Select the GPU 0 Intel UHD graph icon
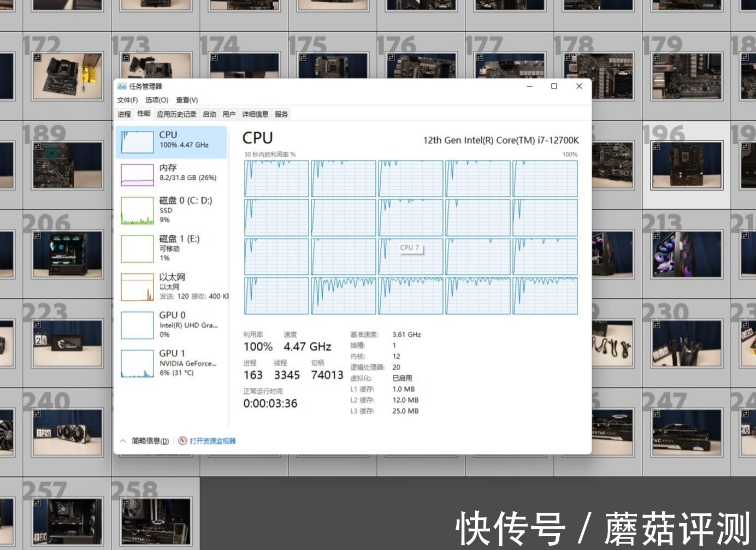Viewport: 756px width, 550px height. pos(137,326)
